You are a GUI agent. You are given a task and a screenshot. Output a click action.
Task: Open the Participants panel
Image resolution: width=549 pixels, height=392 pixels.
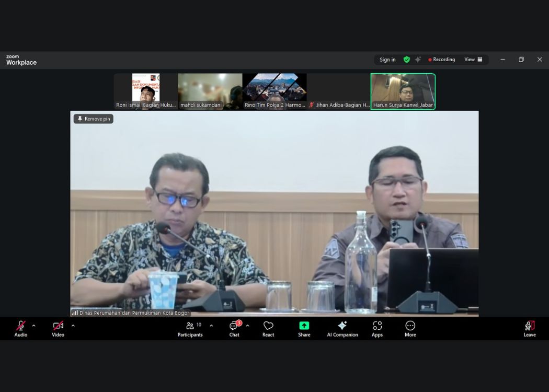(x=190, y=328)
